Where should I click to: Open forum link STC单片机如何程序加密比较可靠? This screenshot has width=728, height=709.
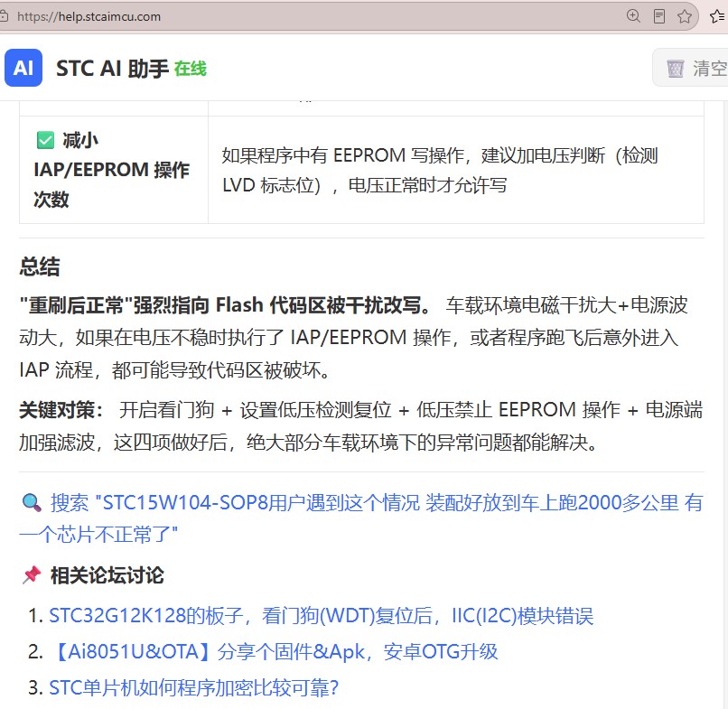pyautogui.click(x=194, y=687)
